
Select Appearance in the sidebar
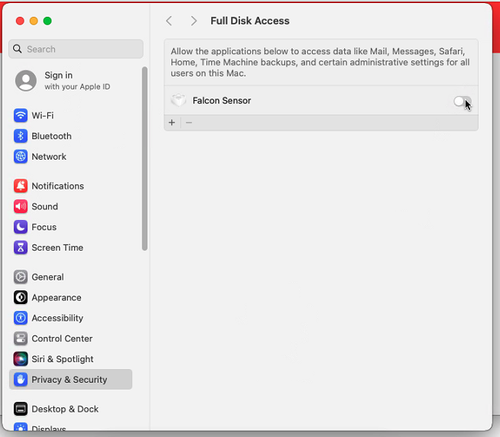71,298
